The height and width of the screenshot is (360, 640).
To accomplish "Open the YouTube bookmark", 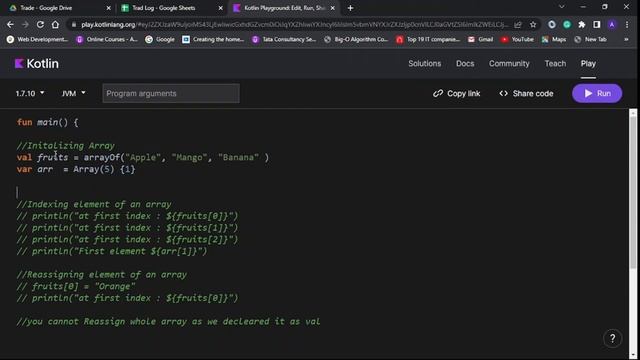I will (517, 39).
